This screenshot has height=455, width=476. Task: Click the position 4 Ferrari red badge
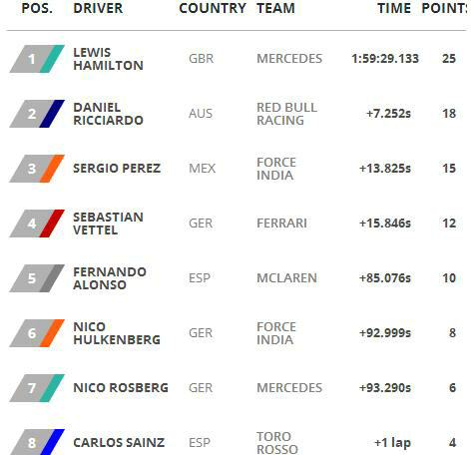(x=37, y=224)
